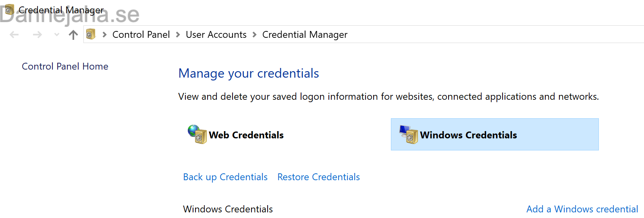This screenshot has height=218, width=644.
Task: Go forward with the right arrow
Action: click(x=37, y=35)
